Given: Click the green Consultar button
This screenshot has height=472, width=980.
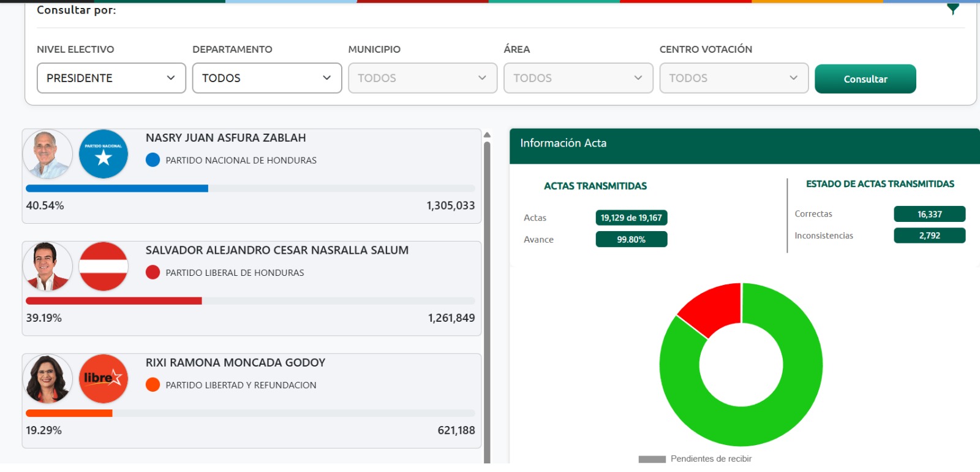Looking at the screenshot, I should (x=865, y=79).
